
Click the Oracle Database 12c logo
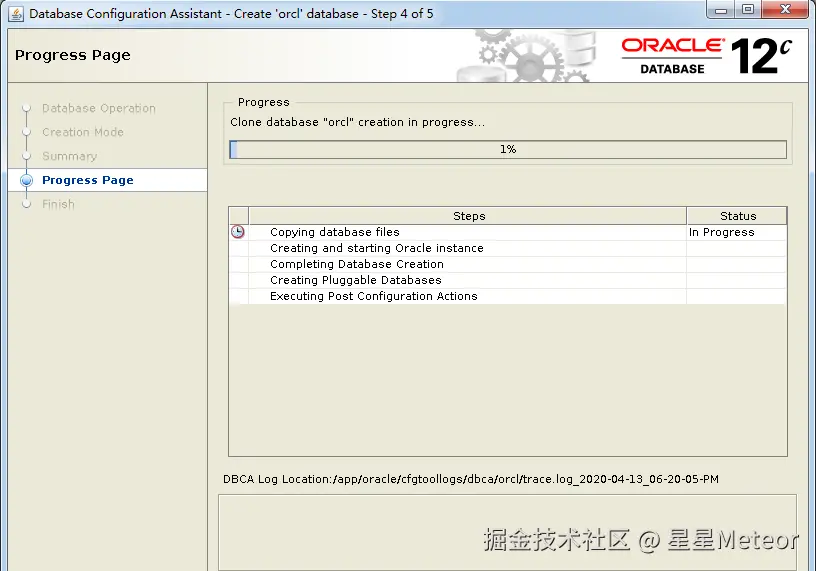(x=707, y=56)
